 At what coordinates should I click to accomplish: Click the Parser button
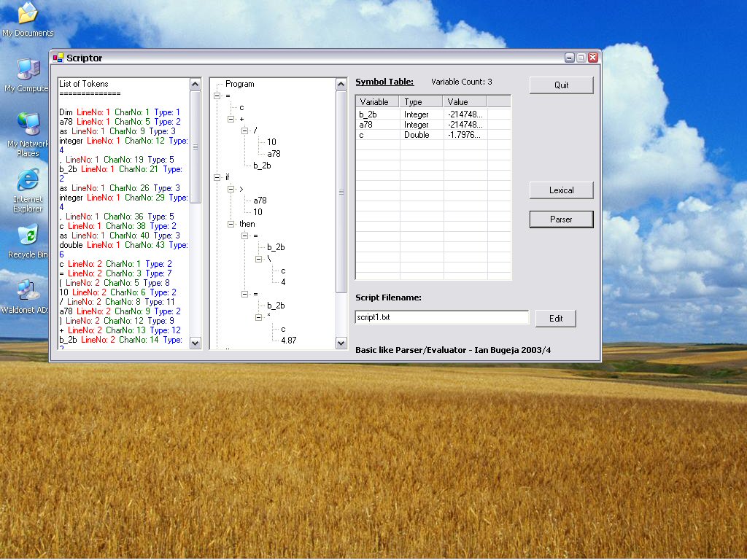(x=561, y=219)
